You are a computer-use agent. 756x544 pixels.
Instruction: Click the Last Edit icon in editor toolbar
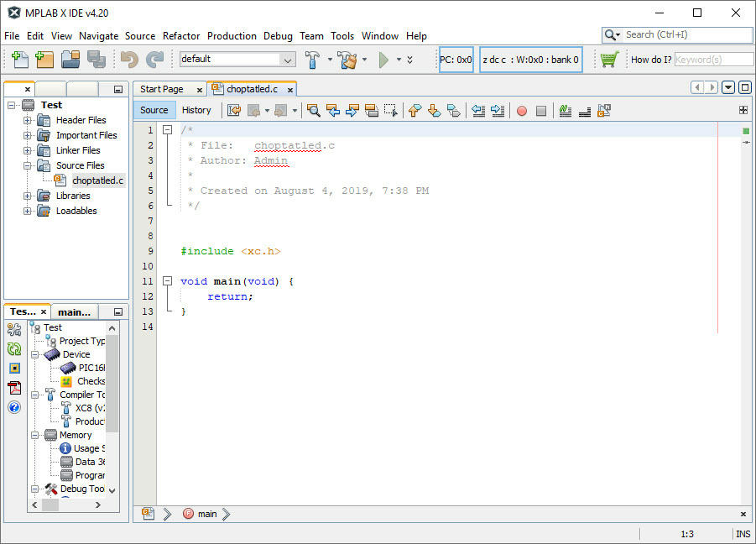pos(234,111)
